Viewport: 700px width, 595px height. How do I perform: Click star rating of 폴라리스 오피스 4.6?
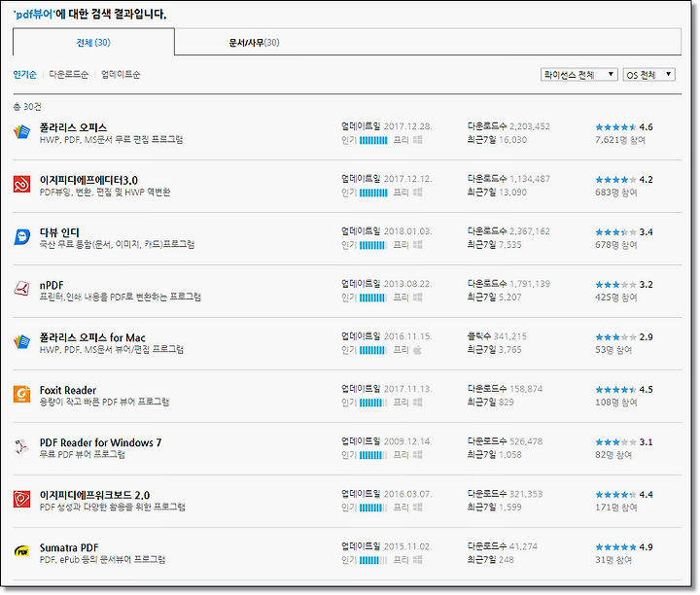tap(615, 127)
